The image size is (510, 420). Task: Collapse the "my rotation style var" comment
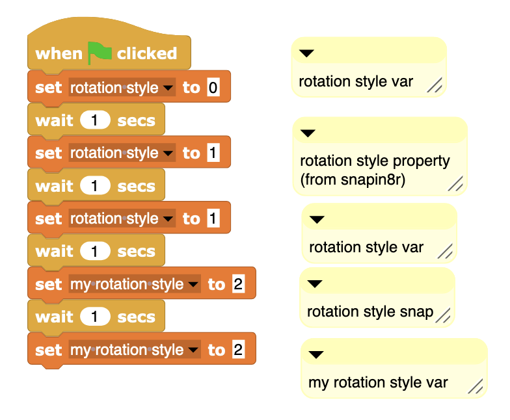coord(317,354)
